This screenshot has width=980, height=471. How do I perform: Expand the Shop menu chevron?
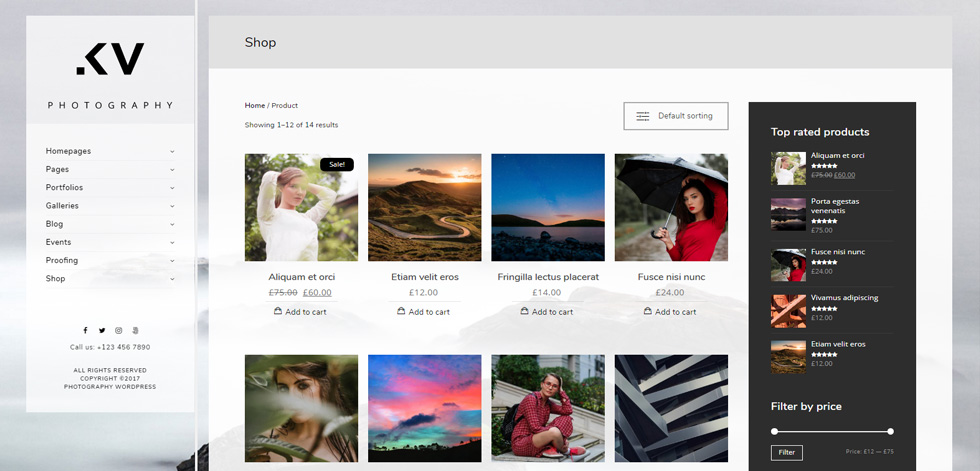pos(172,279)
